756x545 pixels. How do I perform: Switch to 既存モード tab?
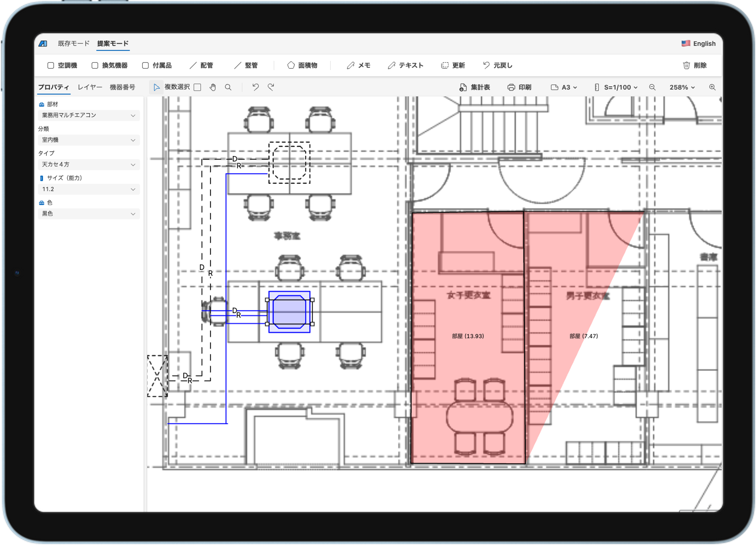click(74, 44)
